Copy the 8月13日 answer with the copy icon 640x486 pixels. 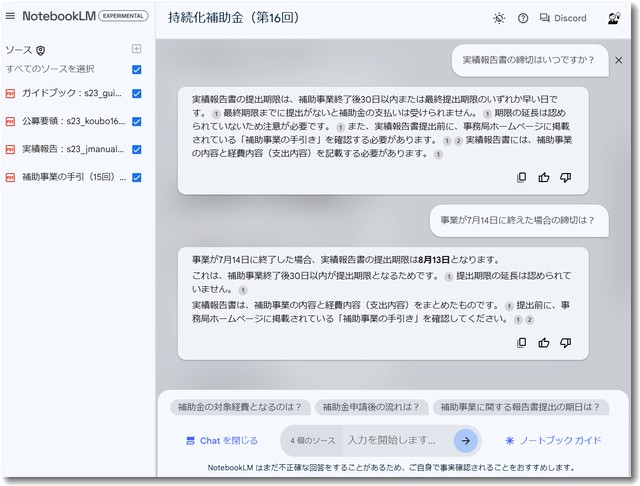click(x=521, y=343)
